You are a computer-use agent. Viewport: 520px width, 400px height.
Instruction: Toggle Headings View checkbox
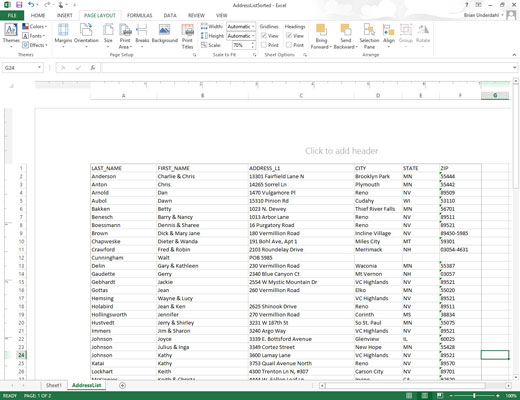click(289, 36)
